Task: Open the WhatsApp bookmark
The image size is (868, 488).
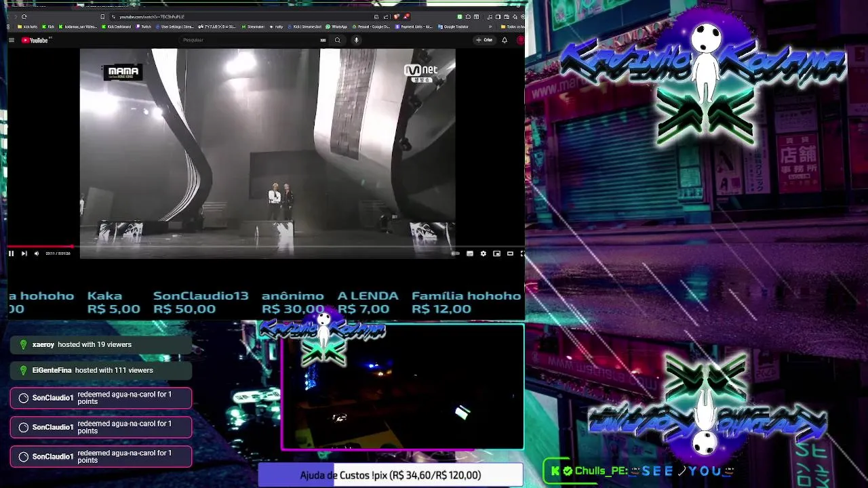Action: (x=336, y=27)
